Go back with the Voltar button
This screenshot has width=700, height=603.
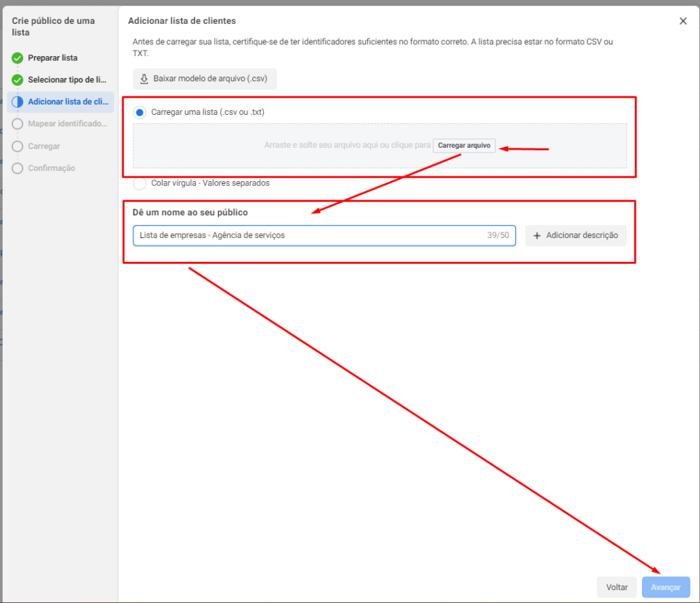pos(617,587)
